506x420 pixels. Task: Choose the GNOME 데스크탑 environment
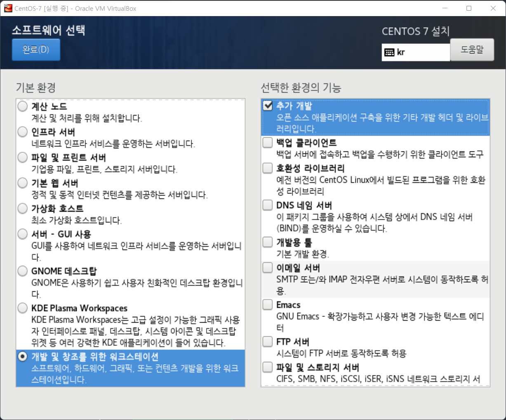(x=23, y=271)
